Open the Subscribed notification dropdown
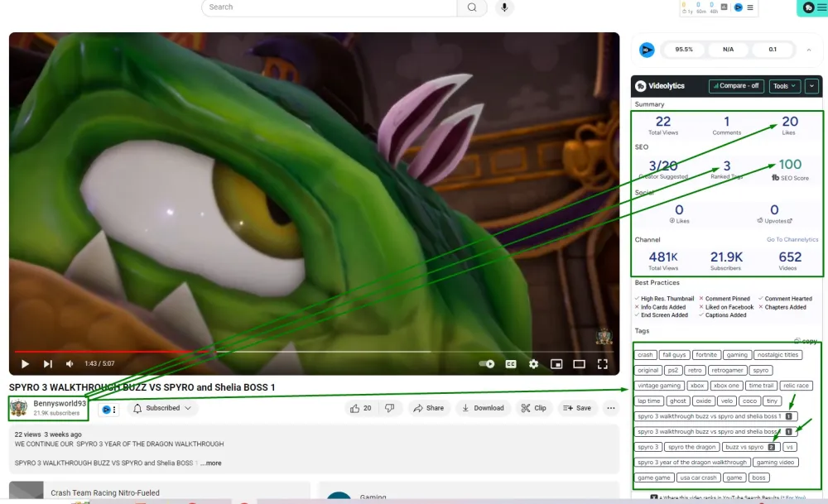828x504 pixels. click(x=162, y=408)
